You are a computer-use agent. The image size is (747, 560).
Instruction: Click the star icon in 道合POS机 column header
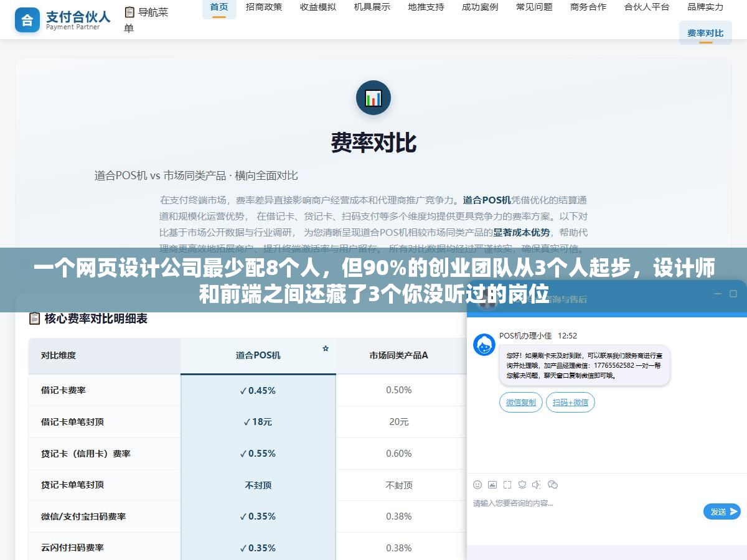coord(326,348)
